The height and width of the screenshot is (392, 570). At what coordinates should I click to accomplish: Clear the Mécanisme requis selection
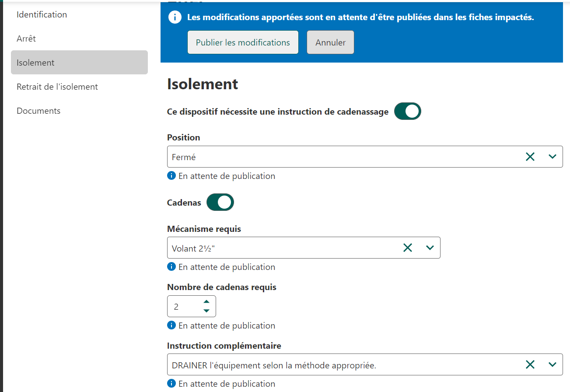pos(407,248)
